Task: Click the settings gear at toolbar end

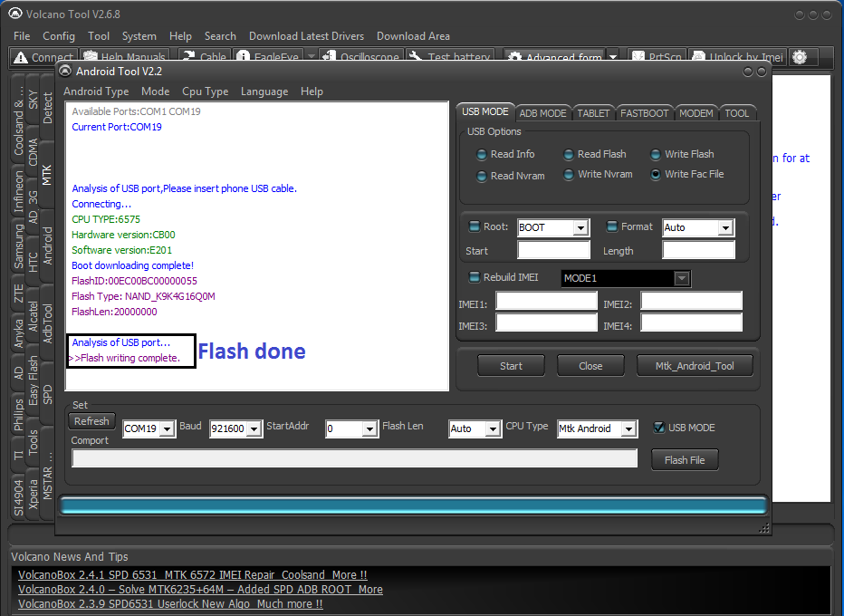Action: tap(800, 57)
